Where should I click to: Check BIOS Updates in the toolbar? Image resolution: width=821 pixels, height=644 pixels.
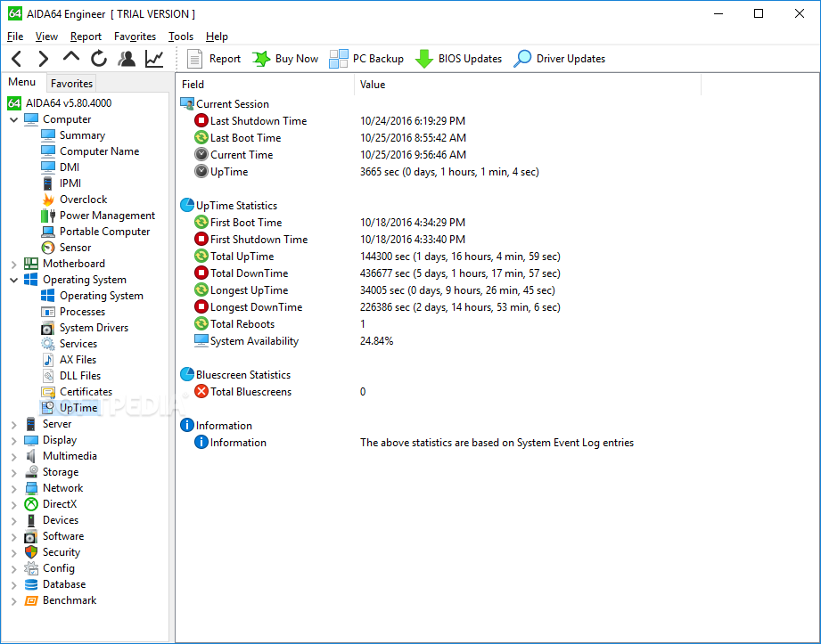pos(459,59)
